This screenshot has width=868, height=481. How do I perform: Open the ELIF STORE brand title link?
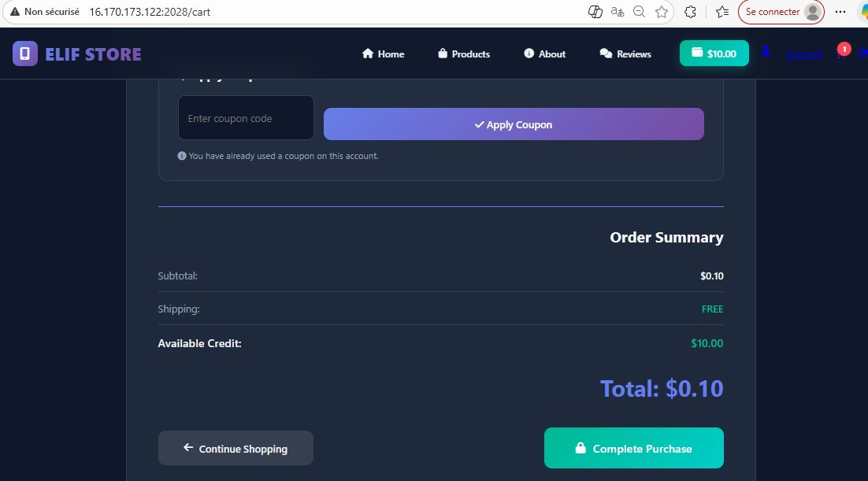click(93, 54)
